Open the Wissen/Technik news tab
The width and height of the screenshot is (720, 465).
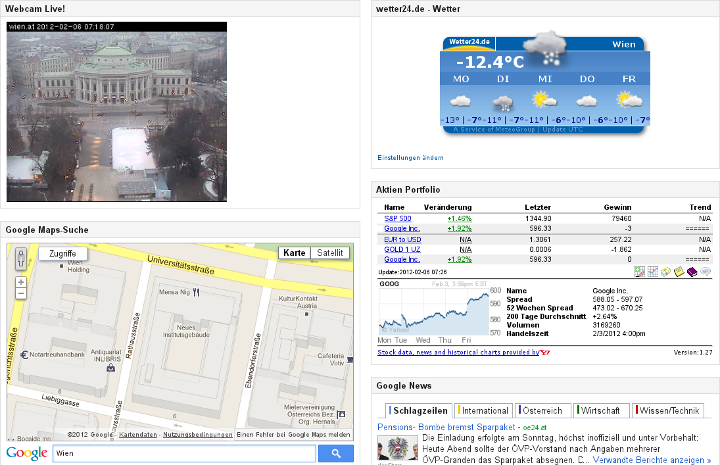click(668, 410)
